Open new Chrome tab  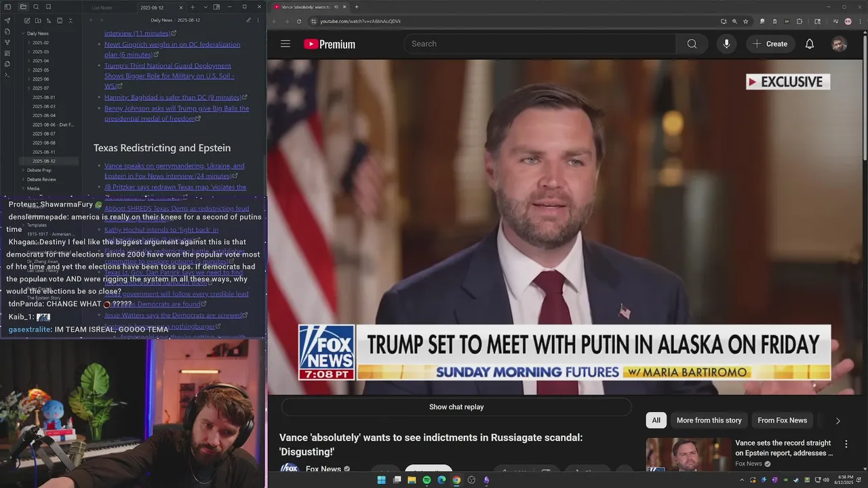(x=357, y=7)
